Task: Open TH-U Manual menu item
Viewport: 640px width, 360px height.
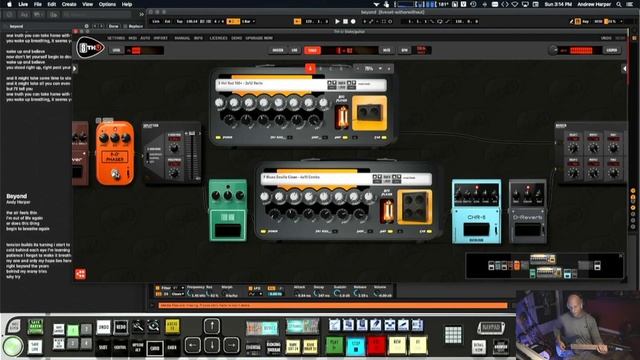Action: [x=182, y=38]
